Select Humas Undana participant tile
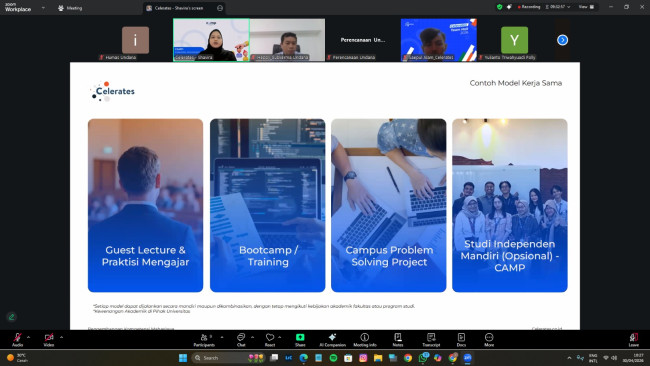 (x=135, y=40)
